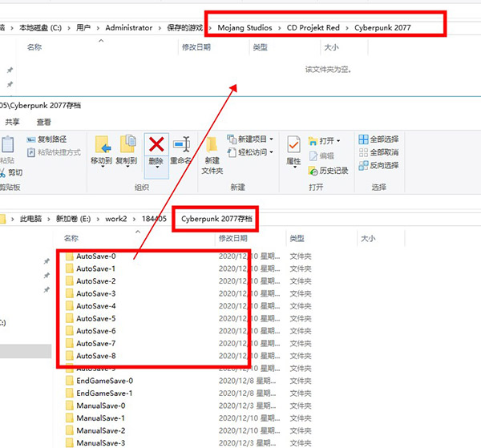Screen dimensions: 481x448
Task: Click Cyberpunk 2077 breadcrumb in upper window
Action: click(x=382, y=28)
